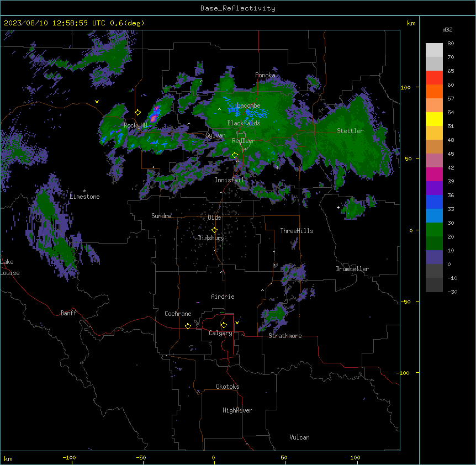Click the yellow diamond marker right of Cochrane
The height and width of the screenshot is (465, 476).
point(188,326)
